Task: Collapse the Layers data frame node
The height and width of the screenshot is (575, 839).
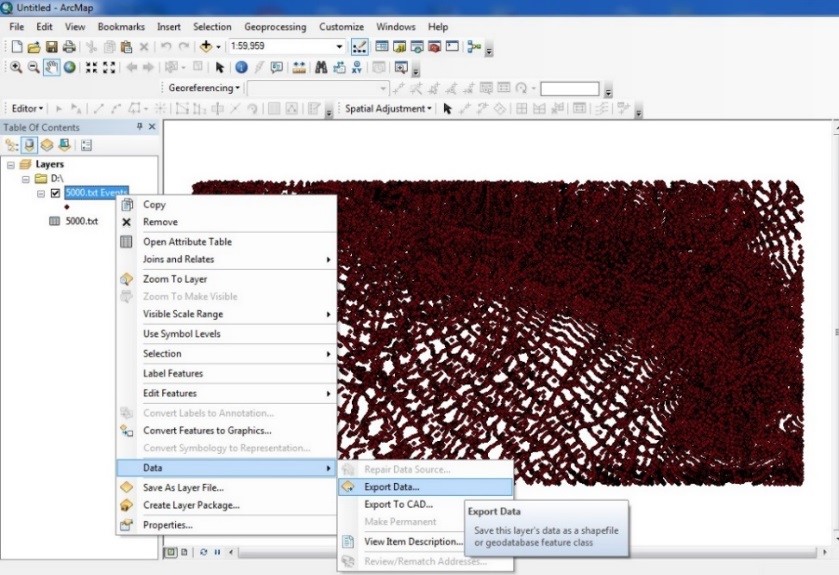Action: pos(10,165)
